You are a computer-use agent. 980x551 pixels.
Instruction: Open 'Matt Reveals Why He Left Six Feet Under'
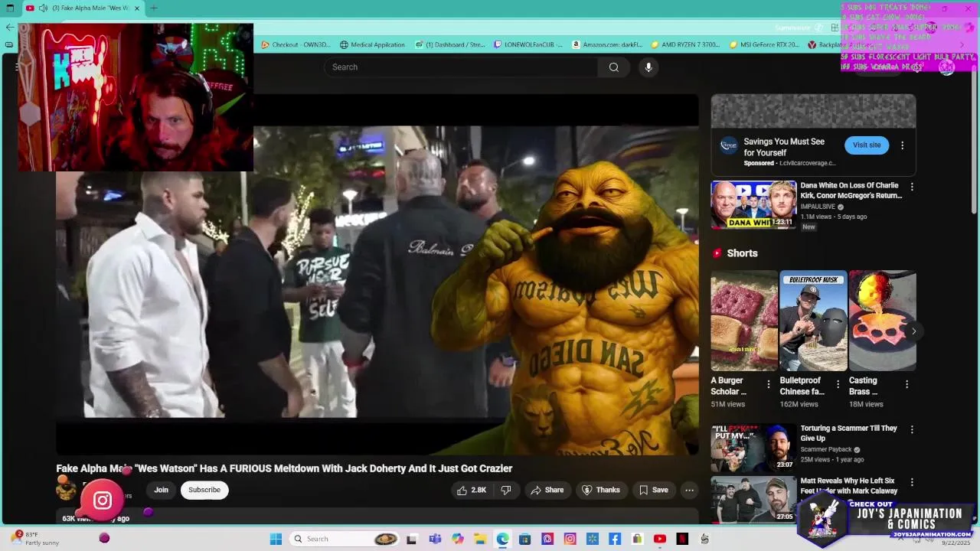click(848, 486)
